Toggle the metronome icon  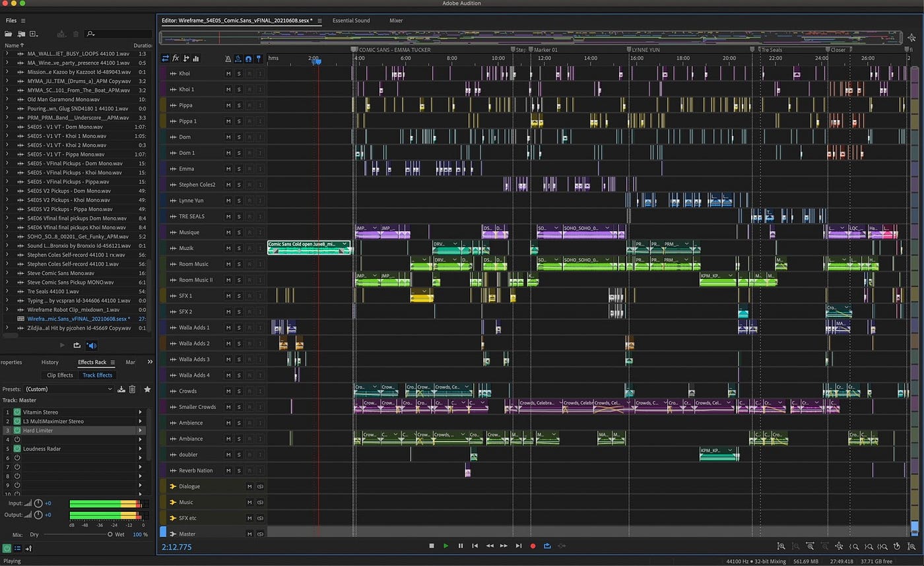228,59
